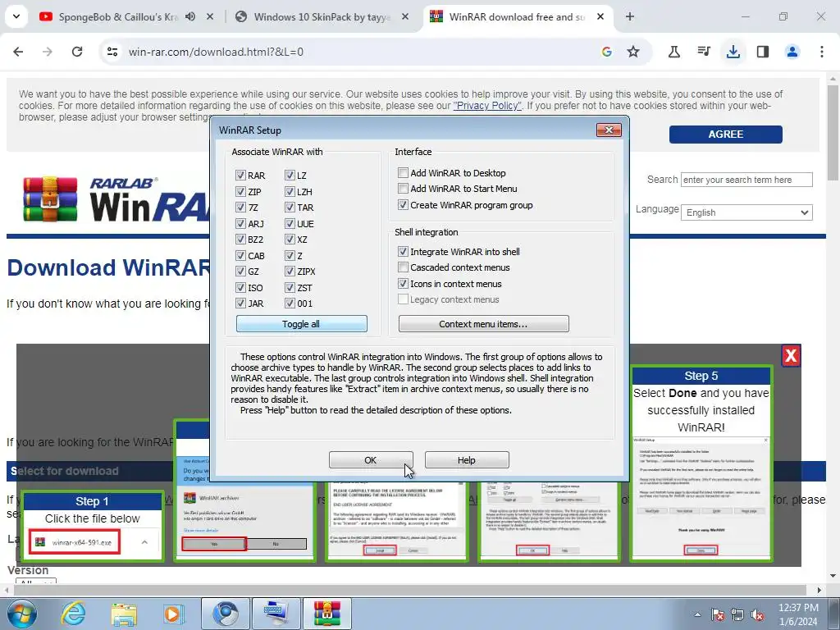The image size is (840, 630).
Task: Switch to Chrome taskbar button
Action: [226, 614]
